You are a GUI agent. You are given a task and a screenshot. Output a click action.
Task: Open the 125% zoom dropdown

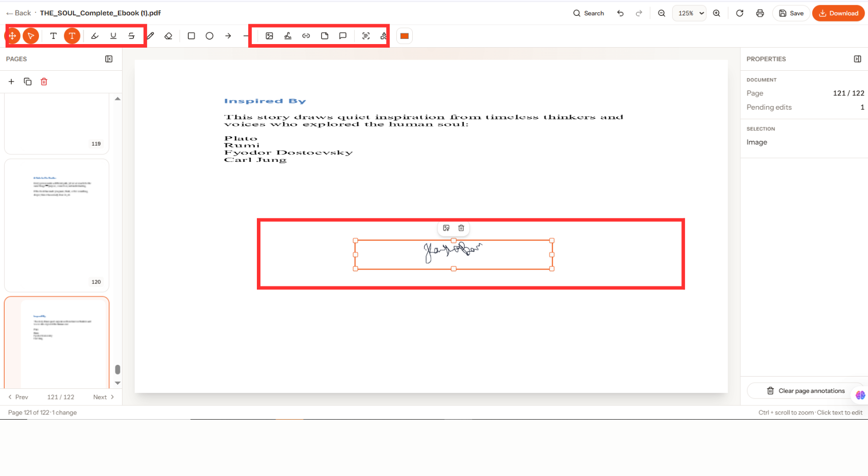(x=689, y=13)
